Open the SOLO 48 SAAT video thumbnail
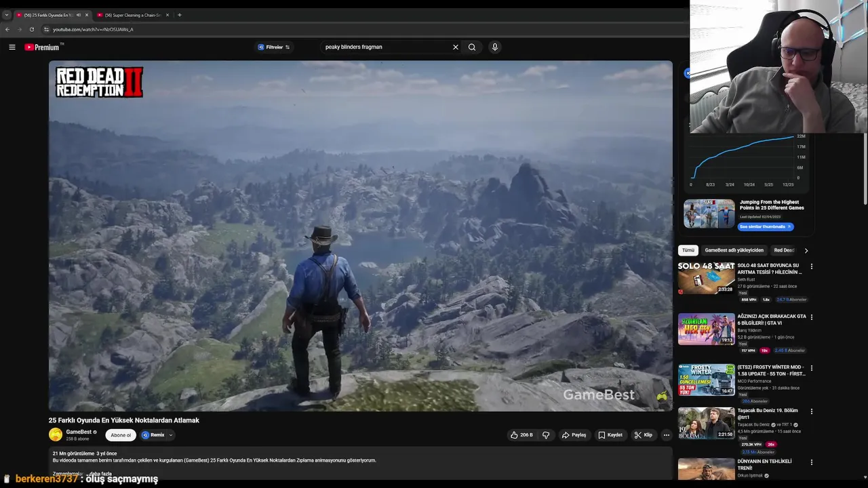Viewport: 868px width, 488px height. tap(706, 278)
